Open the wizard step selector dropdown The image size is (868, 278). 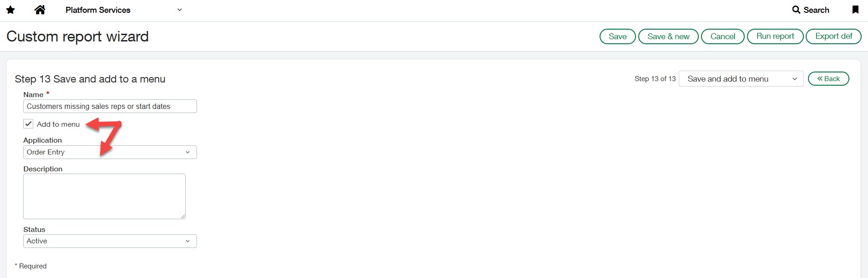point(741,79)
